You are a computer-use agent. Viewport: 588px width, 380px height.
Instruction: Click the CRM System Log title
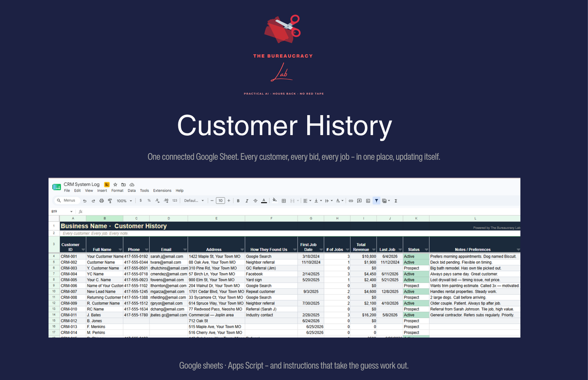pos(81,185)
